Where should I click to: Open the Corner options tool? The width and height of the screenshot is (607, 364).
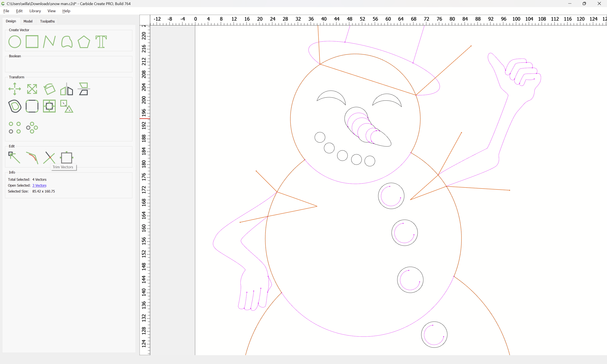[x=32, y=106]
